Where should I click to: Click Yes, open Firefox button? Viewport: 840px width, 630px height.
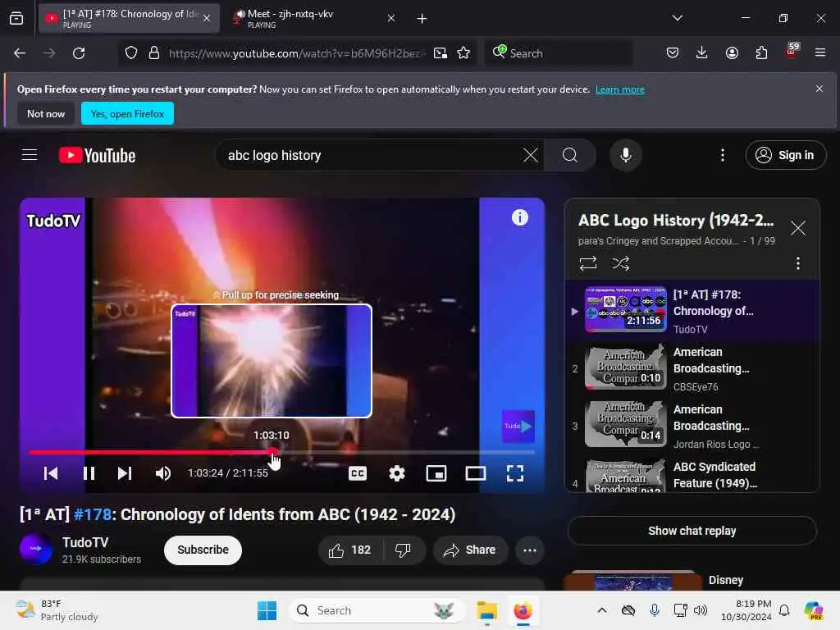[127, 113]
